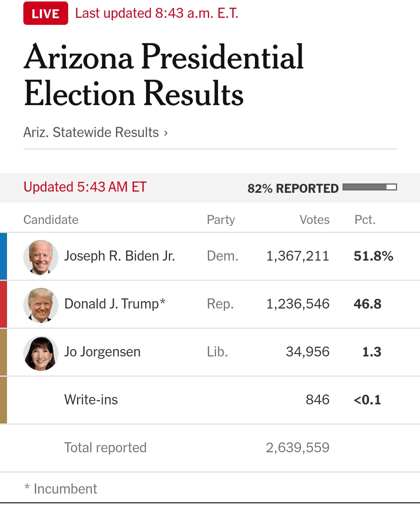Open Ariz. Statewide Results link

coord(91,132)
